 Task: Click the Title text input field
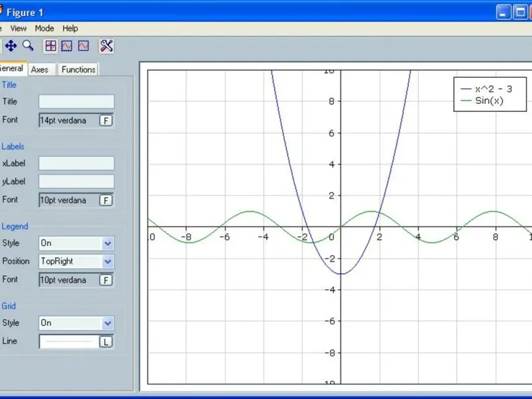click(76, 102)
